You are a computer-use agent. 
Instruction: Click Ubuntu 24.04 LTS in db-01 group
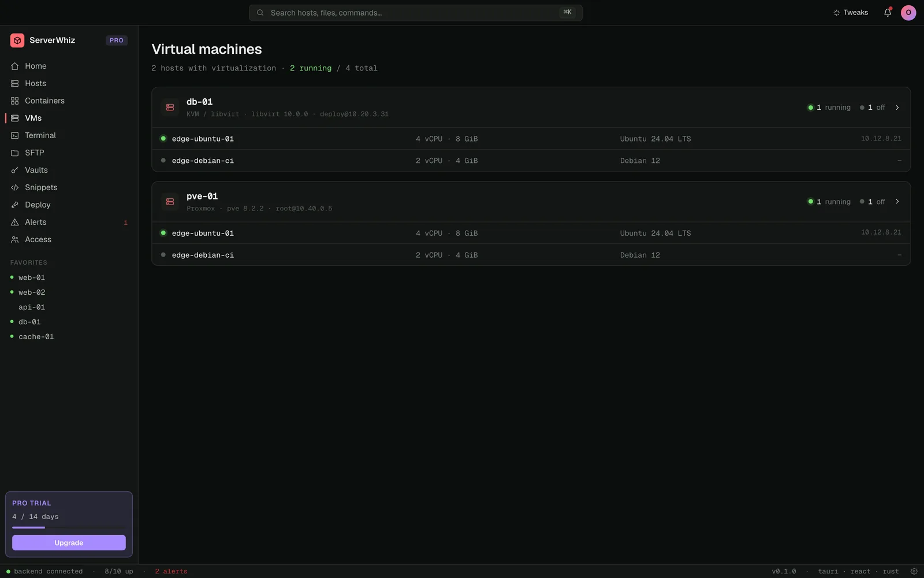655,139
